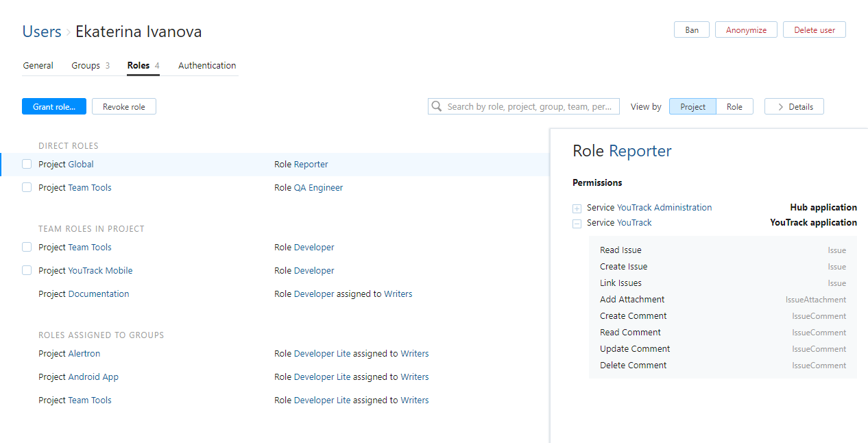Image resolution: width=868 pixels, height=443 pixels.
Task: Click the Ban user button
Action: (x=692, y=29)
